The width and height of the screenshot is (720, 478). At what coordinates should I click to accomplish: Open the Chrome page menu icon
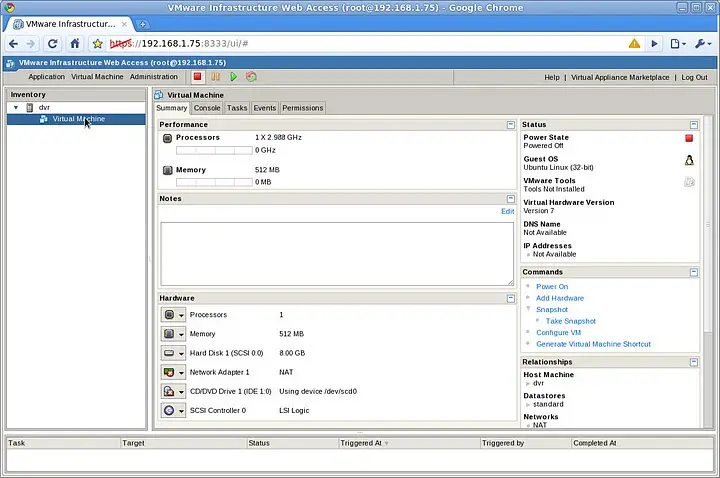coord(678,44)
